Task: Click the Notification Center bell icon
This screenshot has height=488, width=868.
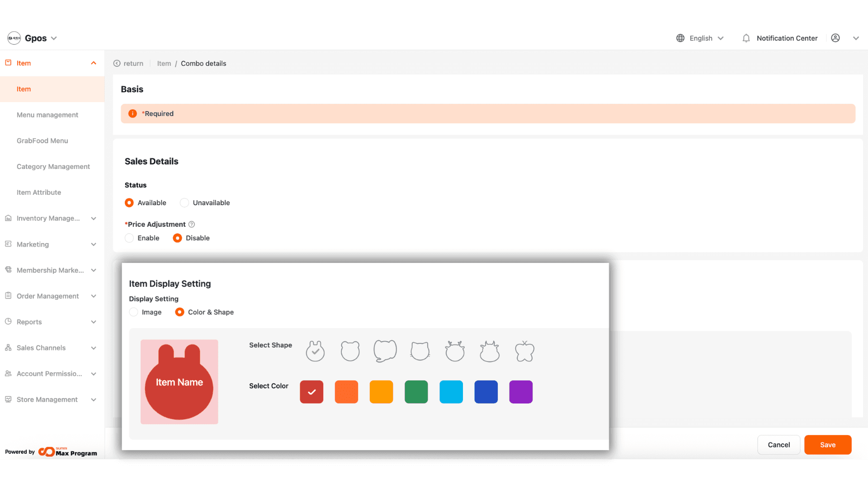Action: tap(746, 38)
